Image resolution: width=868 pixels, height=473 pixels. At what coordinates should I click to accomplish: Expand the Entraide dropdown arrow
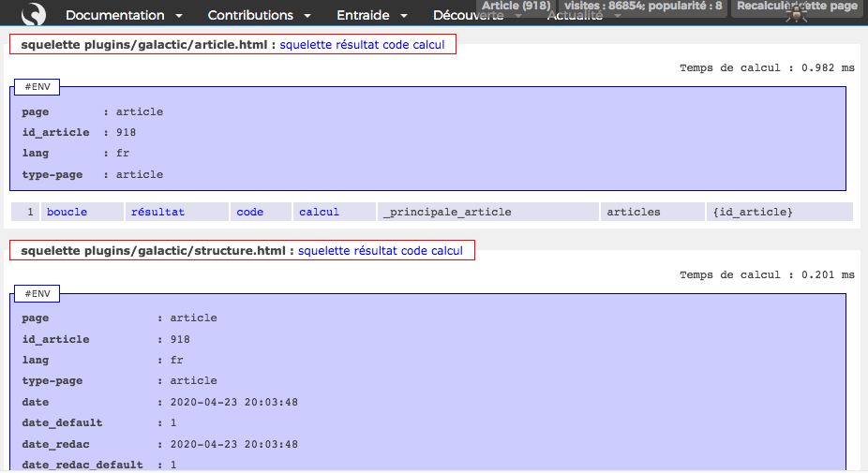[x=404, y=16]
